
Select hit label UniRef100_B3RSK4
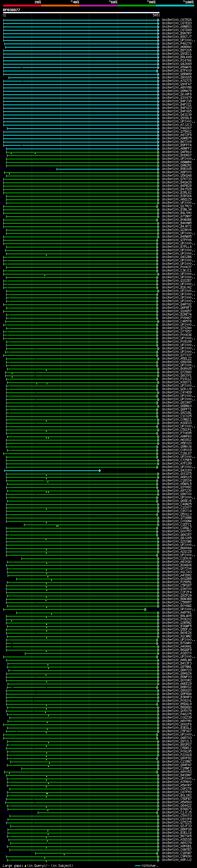(x=177, y=196)
